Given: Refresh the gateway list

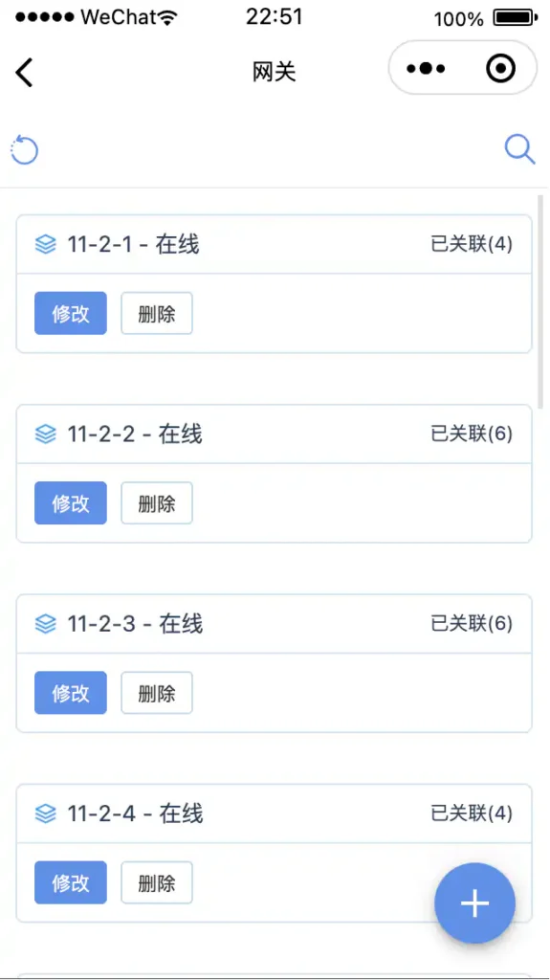Looking at the screenshot, I should pos(25,150).
